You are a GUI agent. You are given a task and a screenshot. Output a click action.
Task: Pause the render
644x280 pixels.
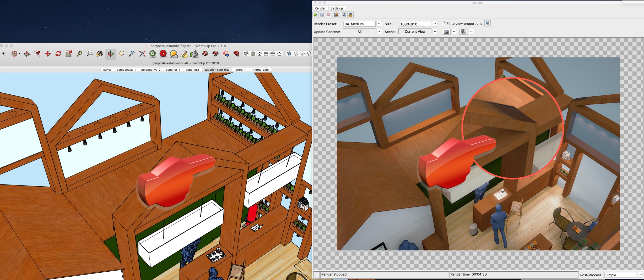pos(322,15)
